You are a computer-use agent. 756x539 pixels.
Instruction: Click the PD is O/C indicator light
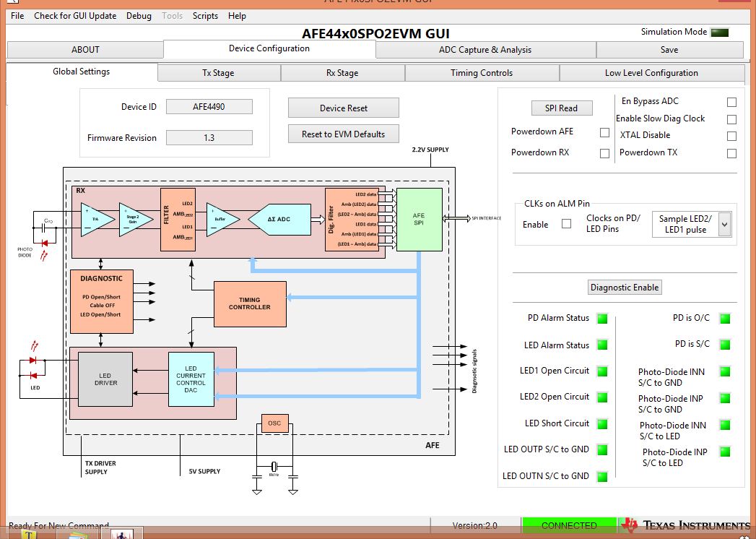pos(725,319)
